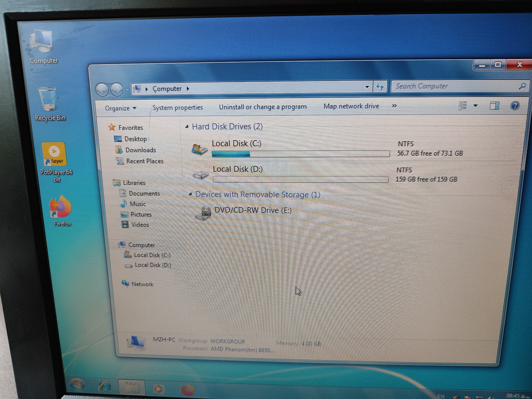Click Uninstall or change a program
This screenshot has height=399, width=532.
(263, 107)
